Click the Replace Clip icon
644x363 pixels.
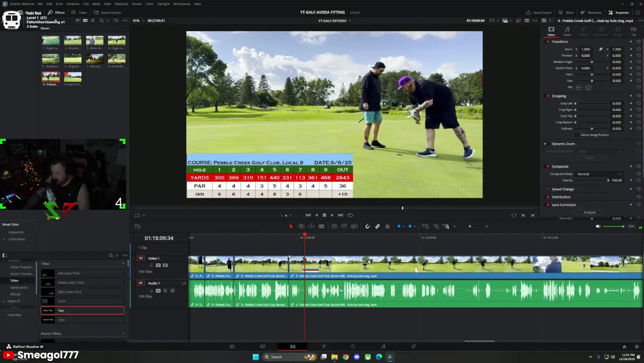tap(354, 226)
